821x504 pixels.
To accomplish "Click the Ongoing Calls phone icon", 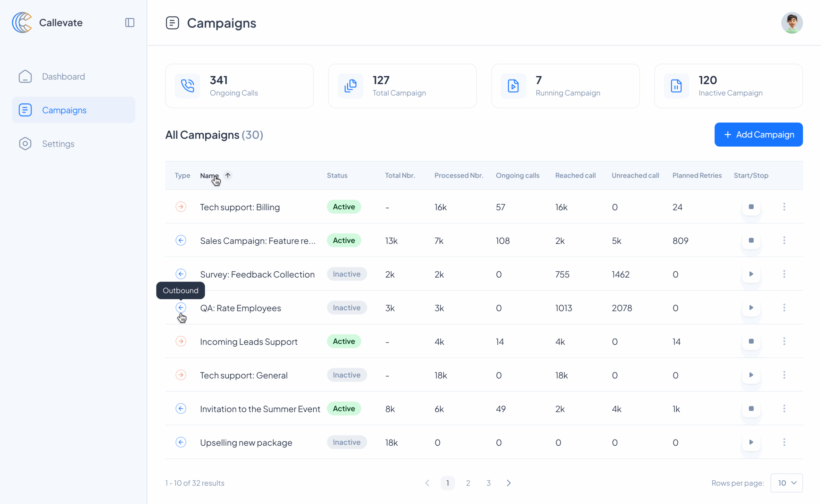I will click(188, 86).
